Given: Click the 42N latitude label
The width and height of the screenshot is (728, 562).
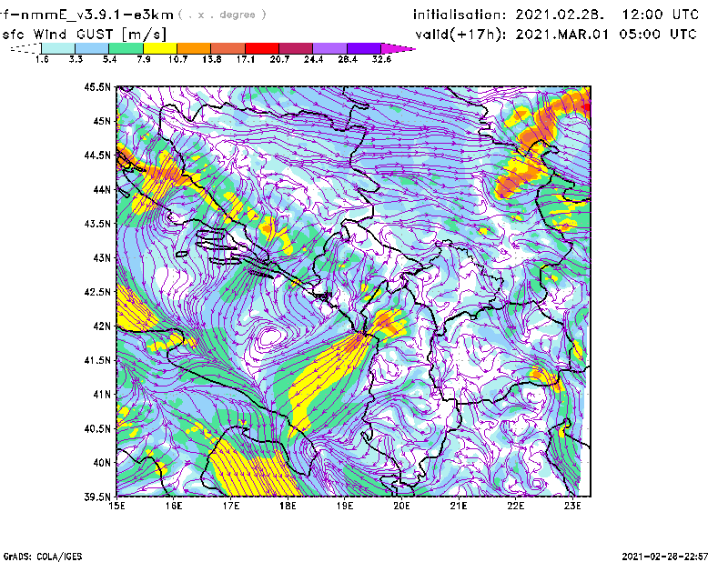Looking at the screenshot, I should (102, 326).
